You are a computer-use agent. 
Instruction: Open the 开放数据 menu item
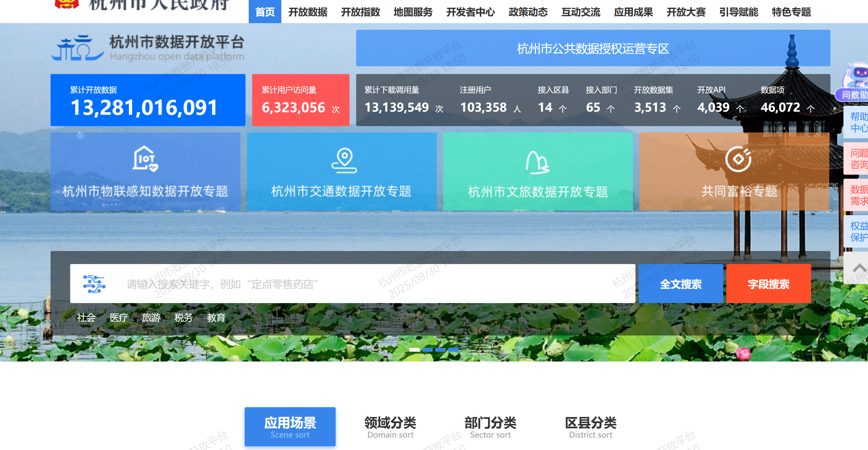click(307, 12)
